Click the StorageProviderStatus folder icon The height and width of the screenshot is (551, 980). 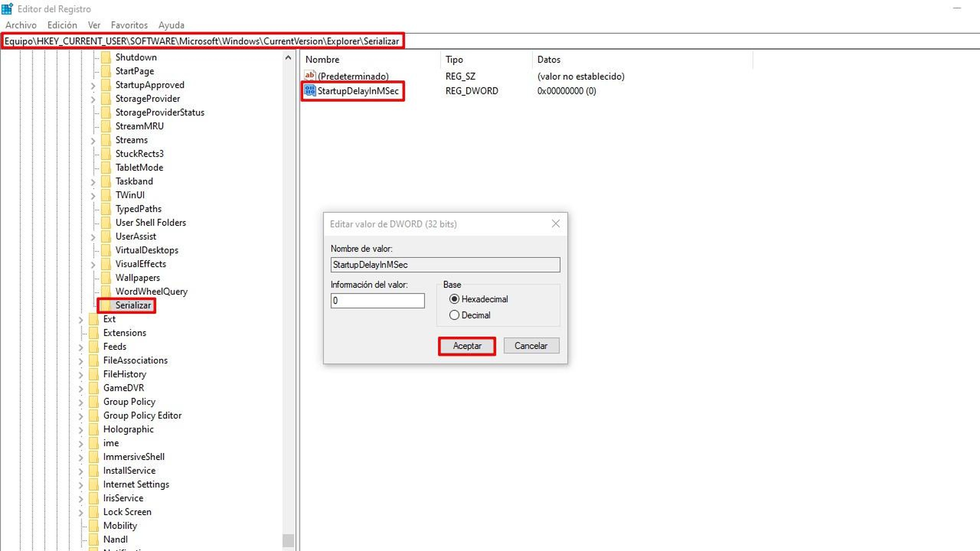106,112
